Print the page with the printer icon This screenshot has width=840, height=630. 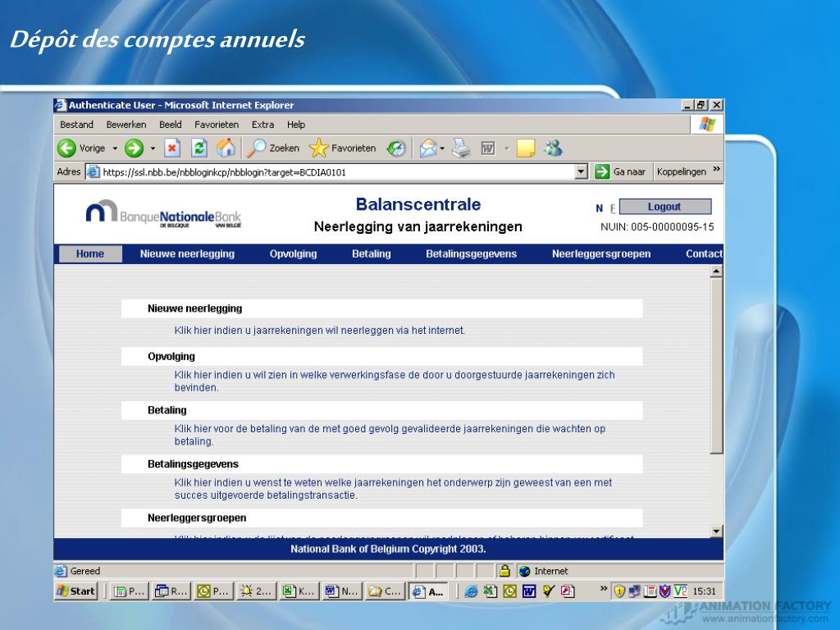461,148
